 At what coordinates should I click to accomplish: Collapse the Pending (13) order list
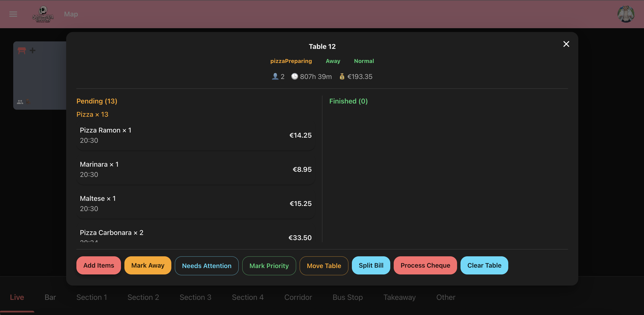click(97, 101)
